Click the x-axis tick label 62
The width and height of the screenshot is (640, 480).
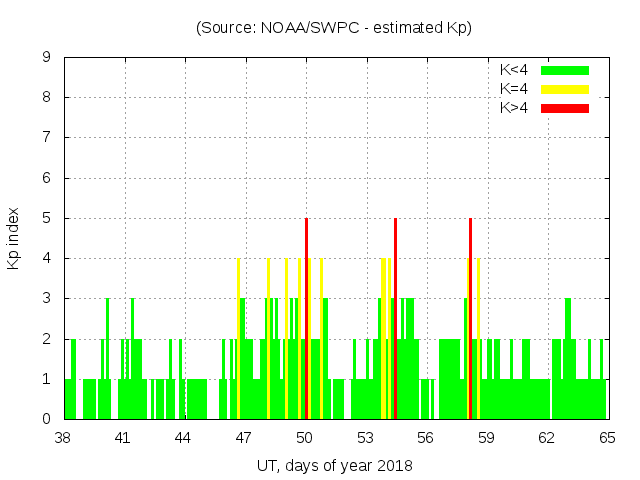546,438
